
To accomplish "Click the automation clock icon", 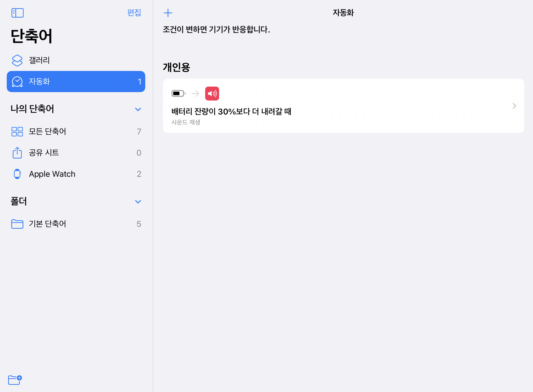I will (17, 82).
